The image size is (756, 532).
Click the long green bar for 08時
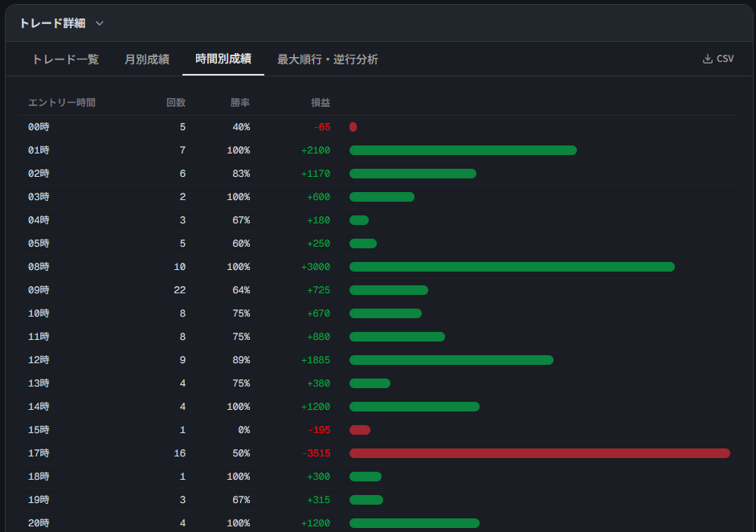coord(512,267)
